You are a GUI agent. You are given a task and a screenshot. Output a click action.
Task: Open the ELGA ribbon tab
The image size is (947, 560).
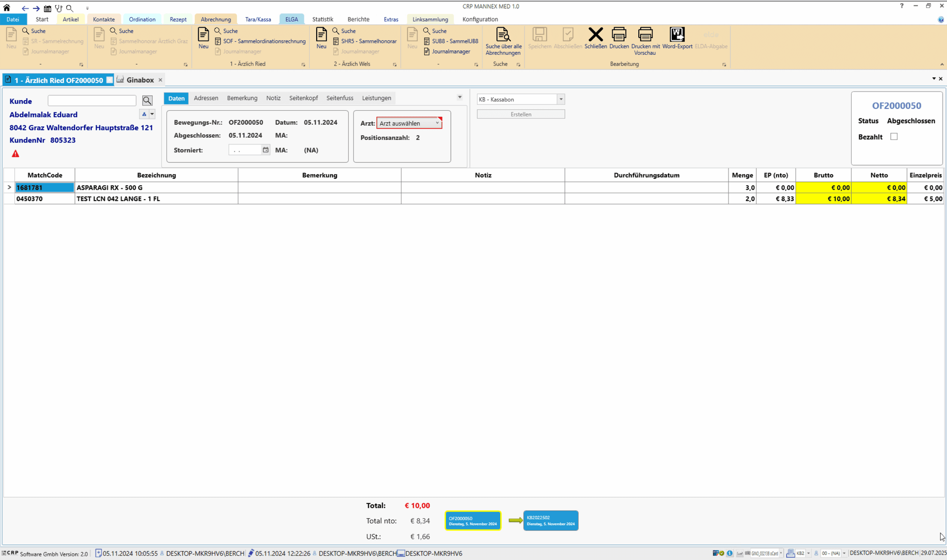pyautogui.click(x=291, y=19)
